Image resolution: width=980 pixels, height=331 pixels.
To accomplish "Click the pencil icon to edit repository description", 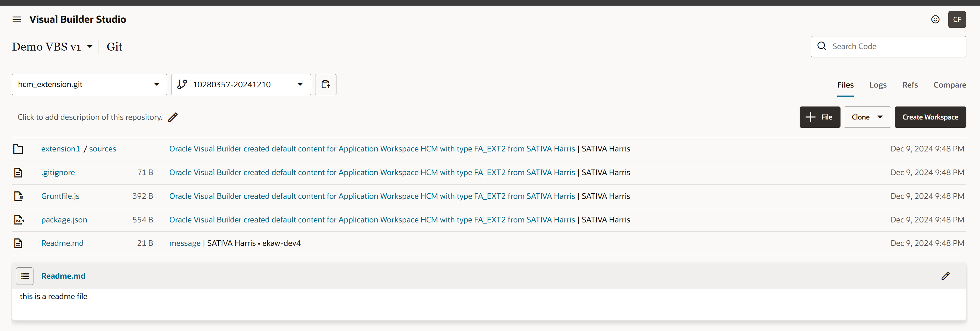I will pos(173,117).
